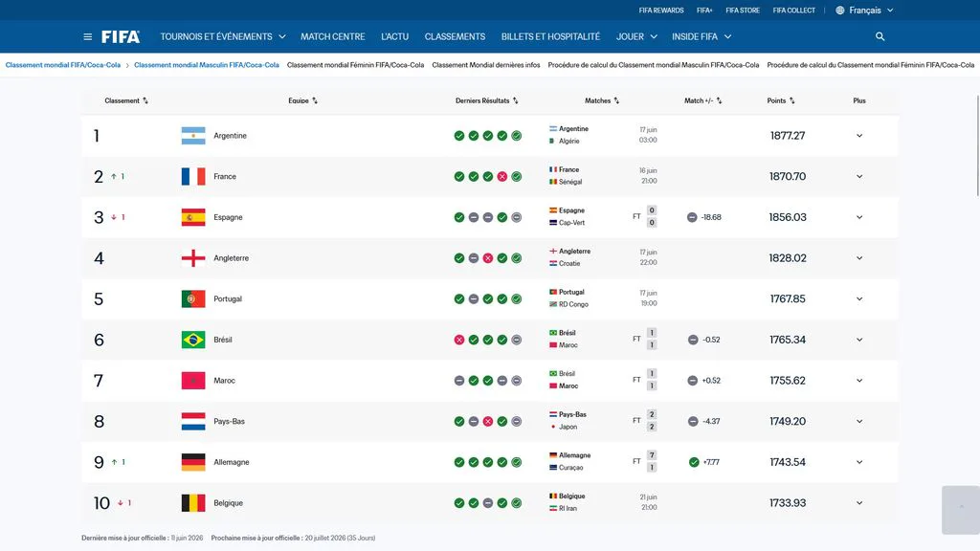
Task: Click the page vertical scrollbar
Action: [977, 145]
